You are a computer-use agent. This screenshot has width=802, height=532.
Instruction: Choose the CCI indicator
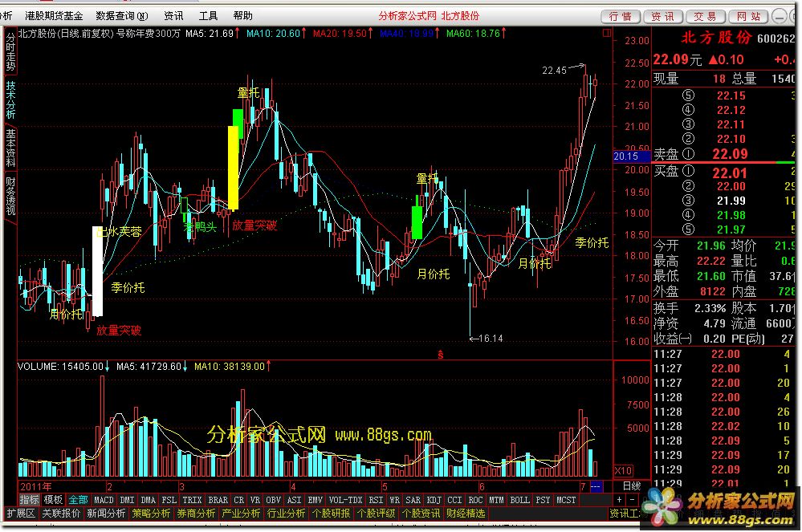(x=454, y=500)
